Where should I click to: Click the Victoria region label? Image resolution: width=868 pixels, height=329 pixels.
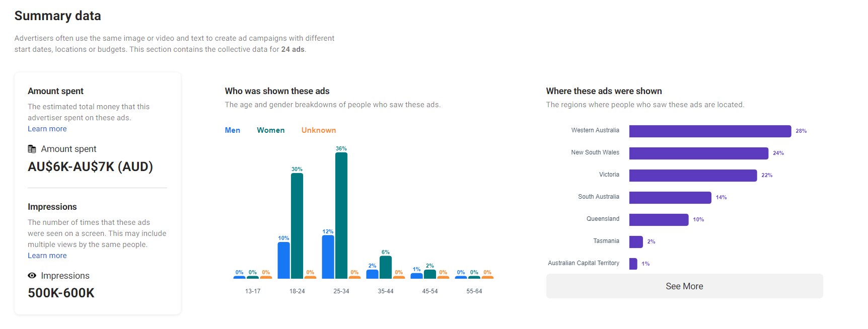(x=609, y=175)
